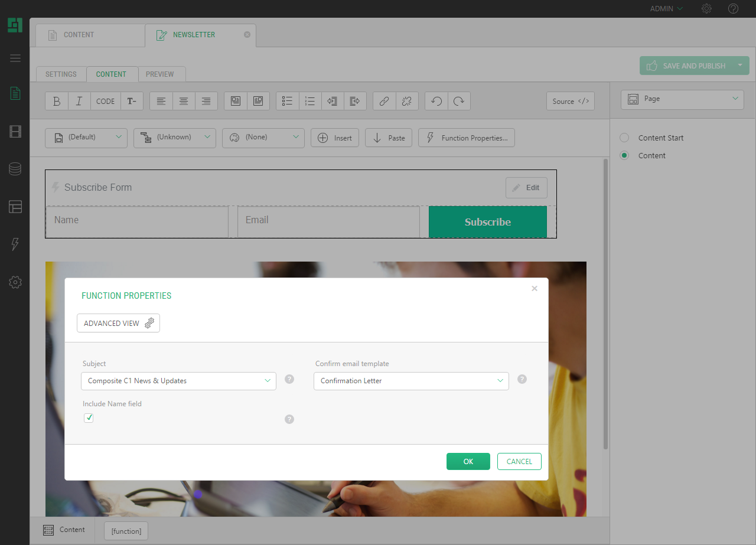Open the Page selector dropdown
The image size is (756, 545).
point(682,99)
